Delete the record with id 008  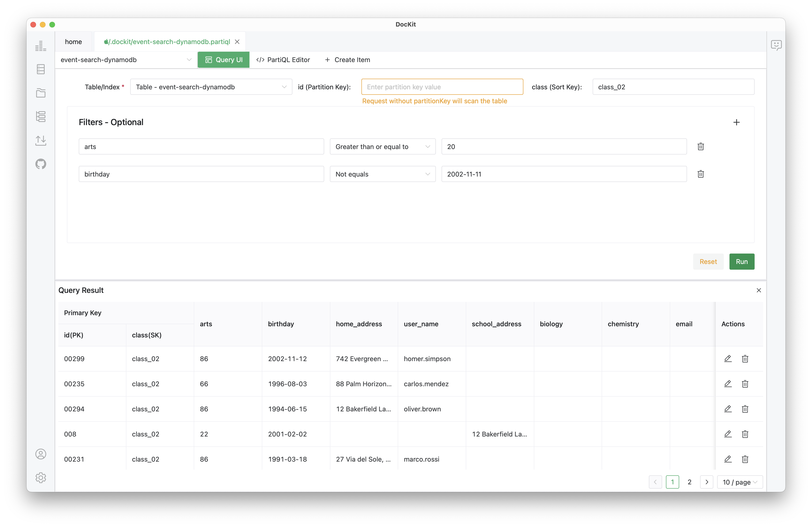745,434
